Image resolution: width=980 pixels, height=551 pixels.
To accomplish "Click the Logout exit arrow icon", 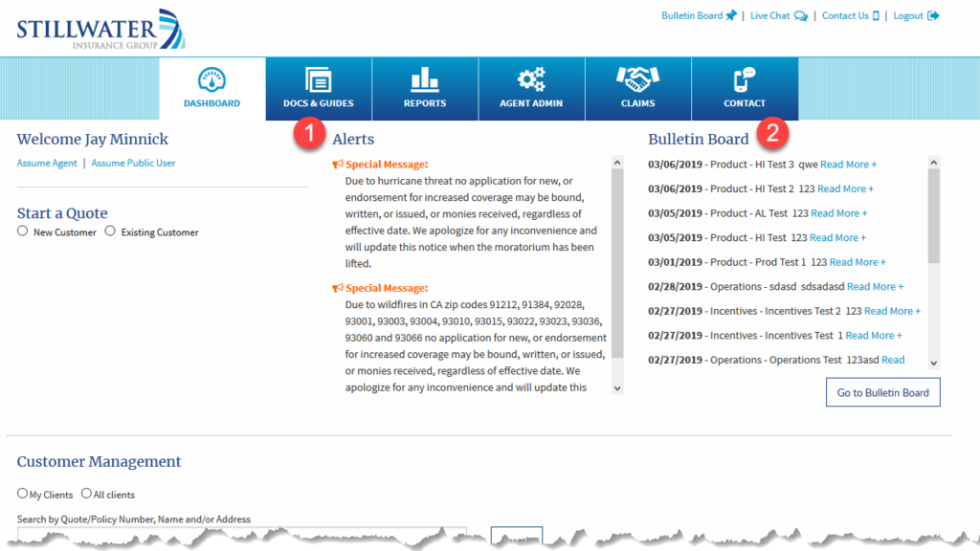I will 933,15.
